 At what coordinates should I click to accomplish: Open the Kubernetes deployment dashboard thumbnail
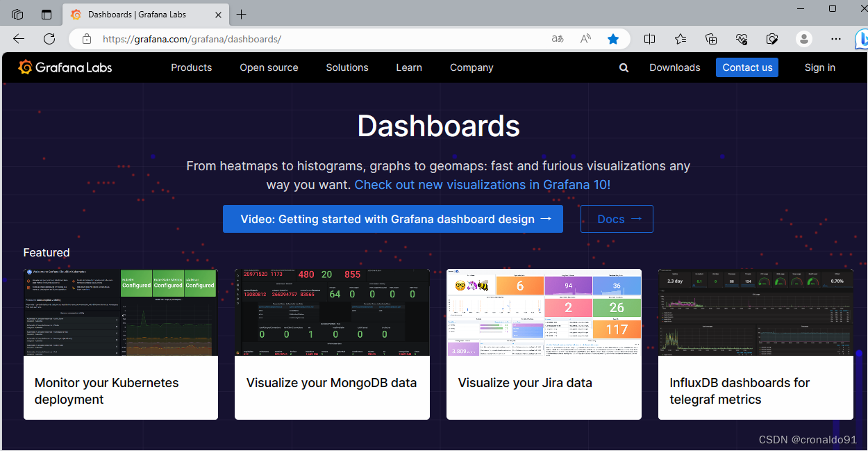pos(121,313)
